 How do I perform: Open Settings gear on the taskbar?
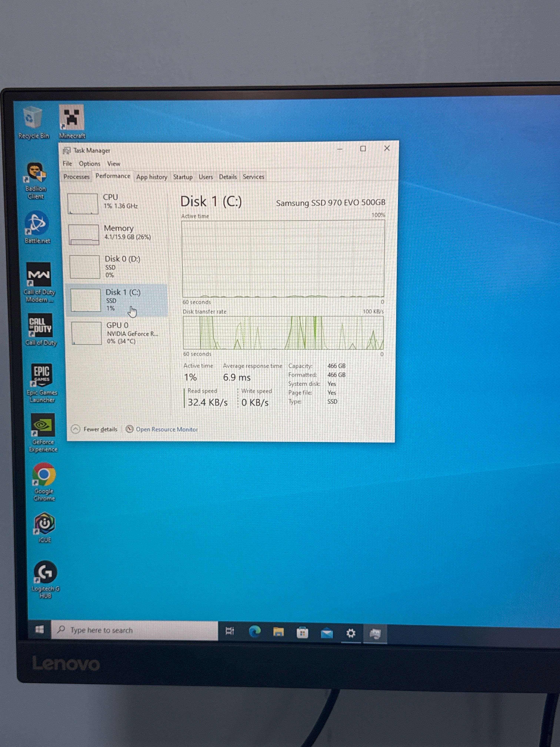click(x=351, y=633)
